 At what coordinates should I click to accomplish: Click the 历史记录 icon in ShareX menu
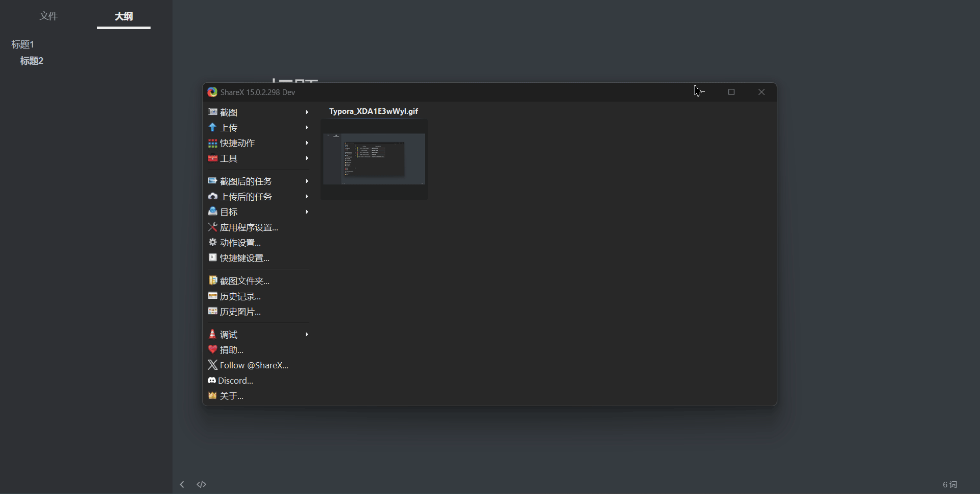pyautogui.click(x=212, y=296)
